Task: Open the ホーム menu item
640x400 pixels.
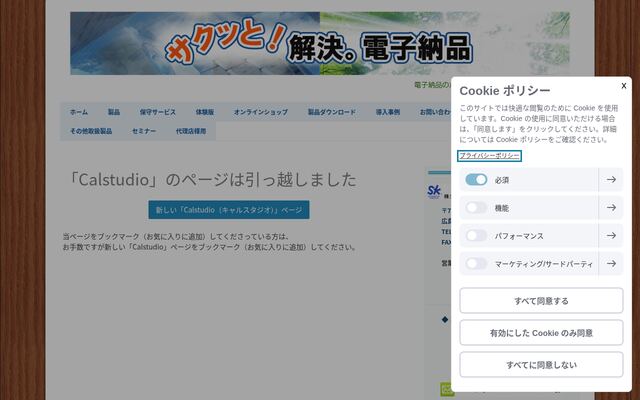Action: [79, 112]
